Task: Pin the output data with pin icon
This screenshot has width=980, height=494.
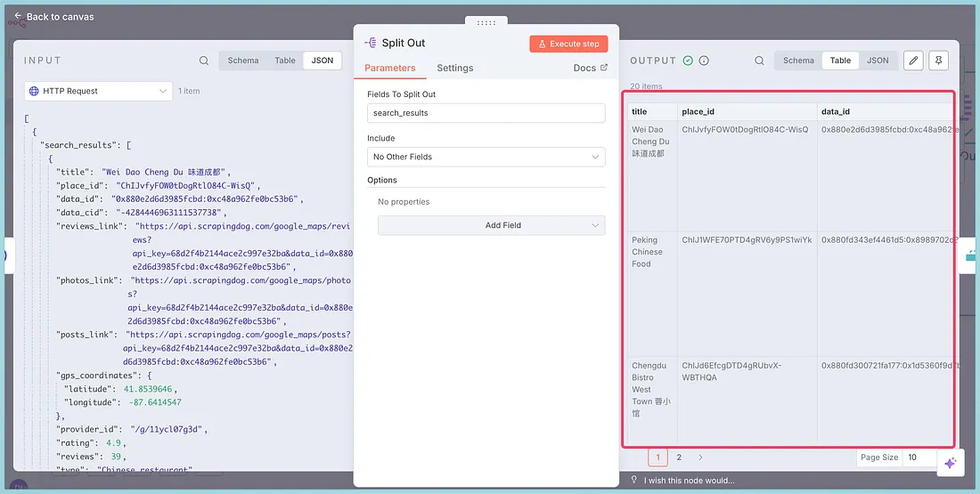Action: [938, 61]
